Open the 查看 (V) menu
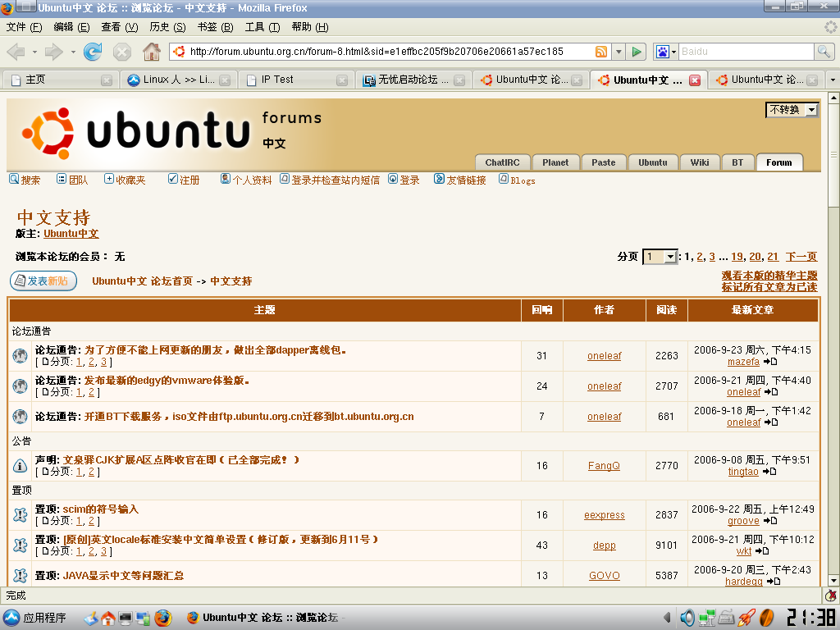The width and height of the screenshot is (840, 630). click(120, 27)
